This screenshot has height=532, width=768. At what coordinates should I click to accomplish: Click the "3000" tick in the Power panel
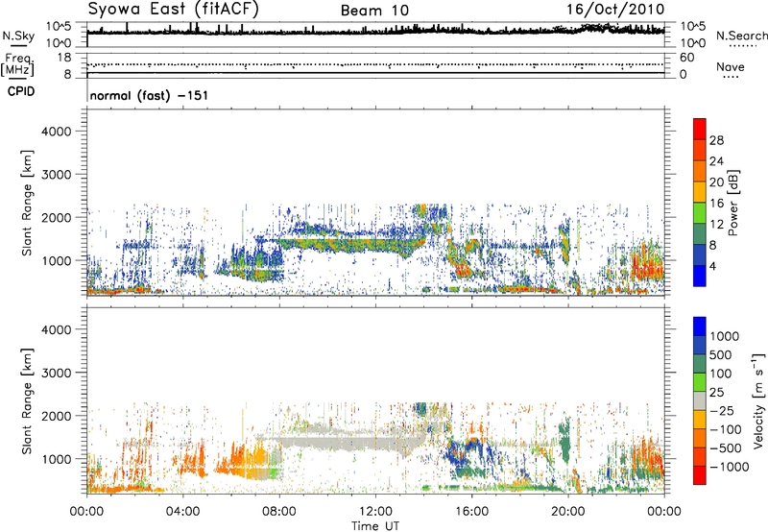(56, 175)
